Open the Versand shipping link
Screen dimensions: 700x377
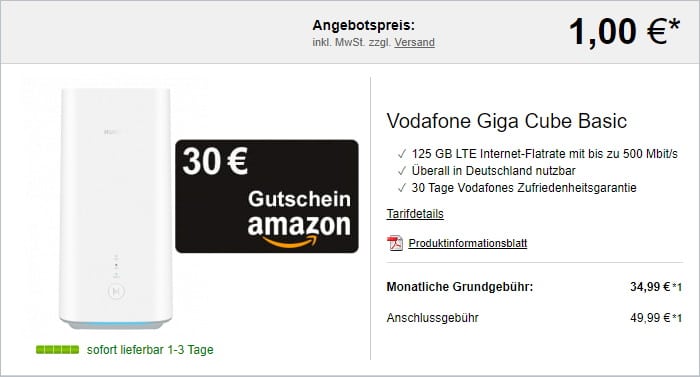click(x=414, y=42)
